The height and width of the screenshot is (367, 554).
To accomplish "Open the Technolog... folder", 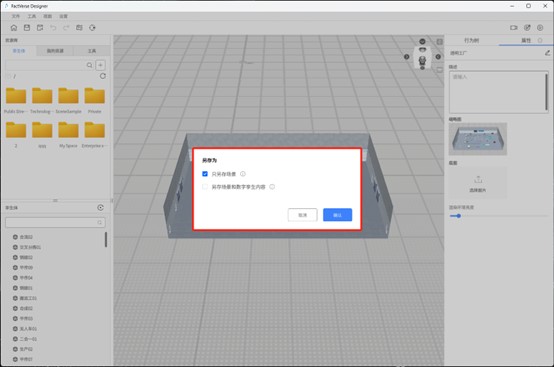I will click(42, 101).
